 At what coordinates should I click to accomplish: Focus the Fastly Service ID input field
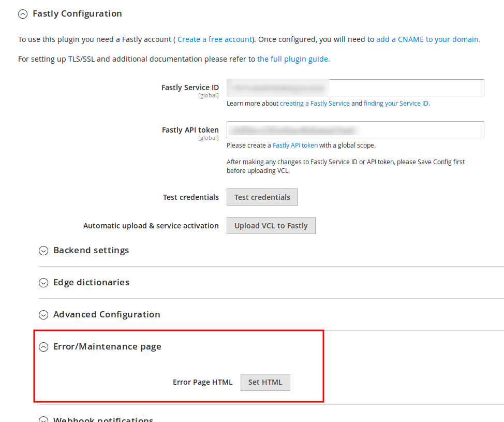(355, 88)
